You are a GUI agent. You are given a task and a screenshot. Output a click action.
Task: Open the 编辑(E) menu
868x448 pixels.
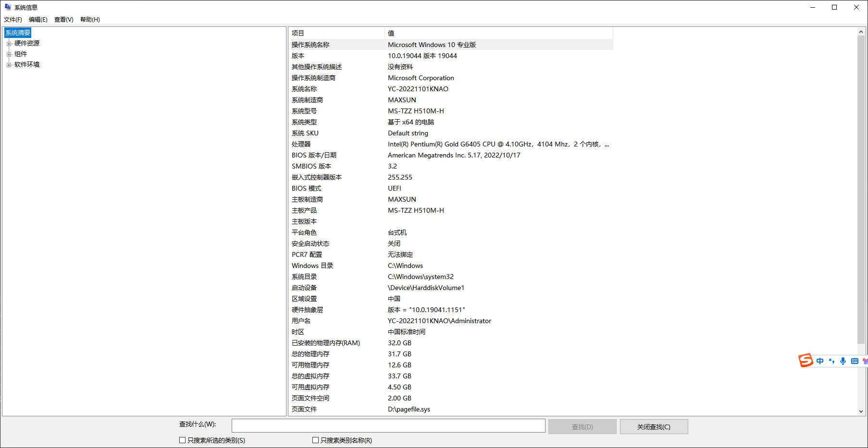click(x=38, y=20)
